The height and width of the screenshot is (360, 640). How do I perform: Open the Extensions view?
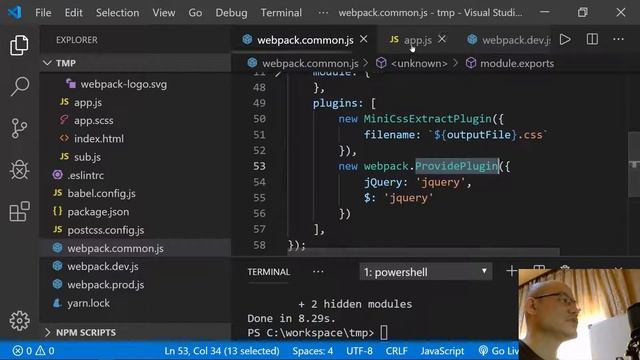coord(19,211)
